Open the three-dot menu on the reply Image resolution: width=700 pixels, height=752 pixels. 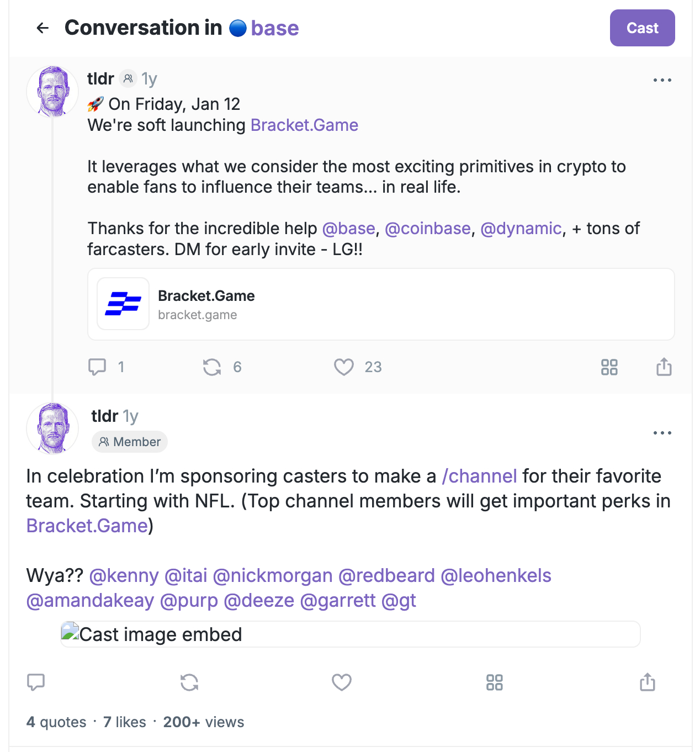tap(662, 433)
